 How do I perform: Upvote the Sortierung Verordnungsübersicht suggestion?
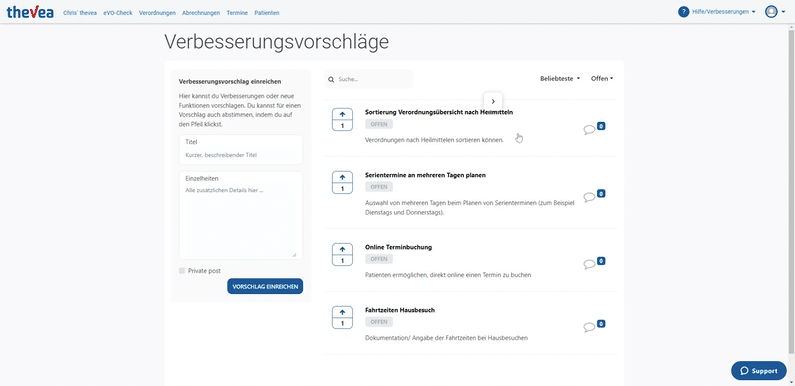[x=342, y=115]
